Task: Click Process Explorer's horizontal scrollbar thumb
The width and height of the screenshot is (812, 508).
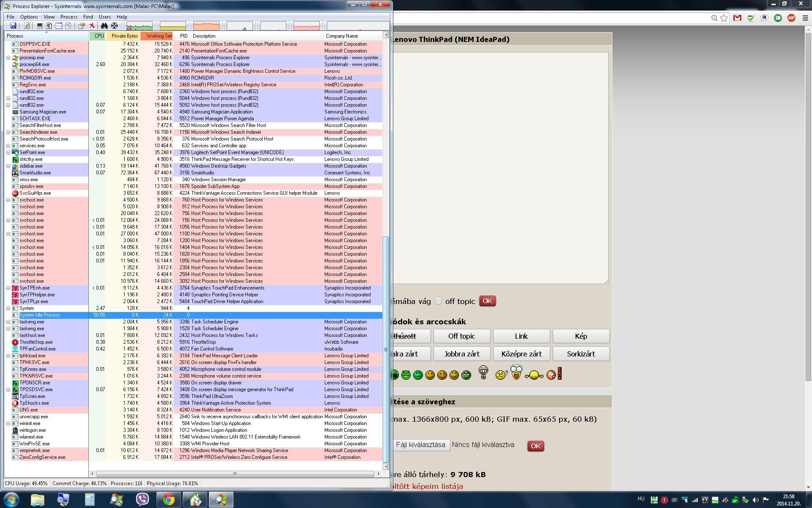Action: coord(235,474)
